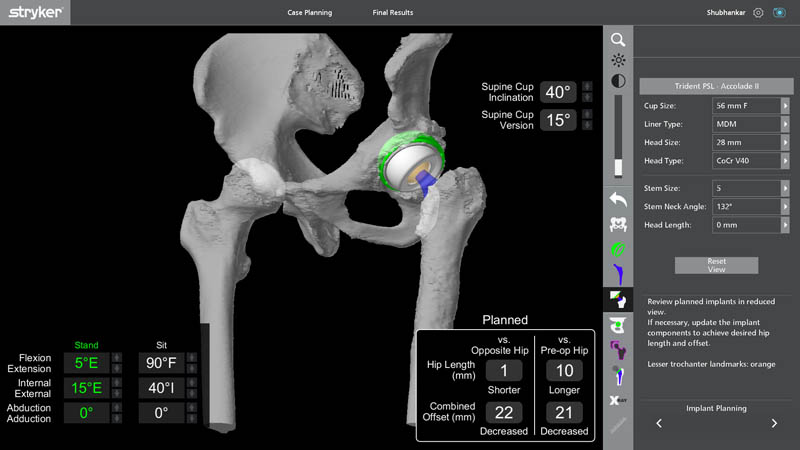The height and width of the screenshot is (450, 800).
Task: Increase Stand Flexion Extension with up arrow
Action: [117, 358]
